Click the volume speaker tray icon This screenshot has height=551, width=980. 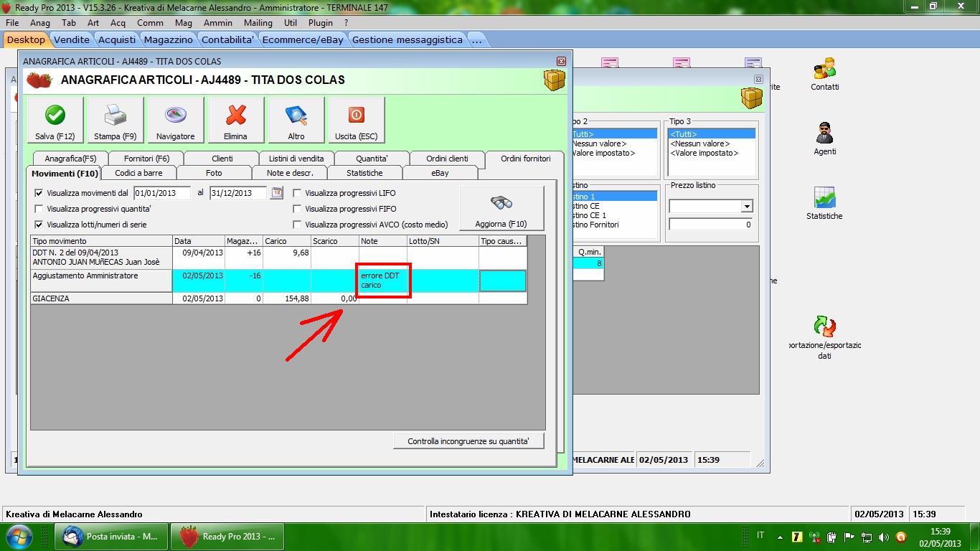(x=883, y=537)
